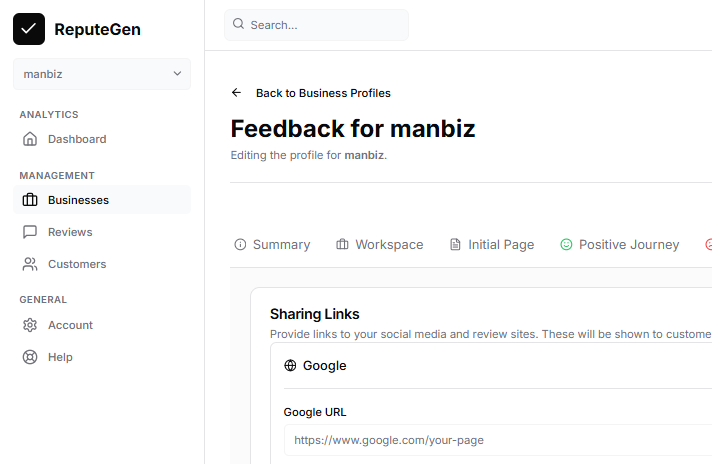
Task: Click the Businesses briefcase icon
Action: click(30, 200)
